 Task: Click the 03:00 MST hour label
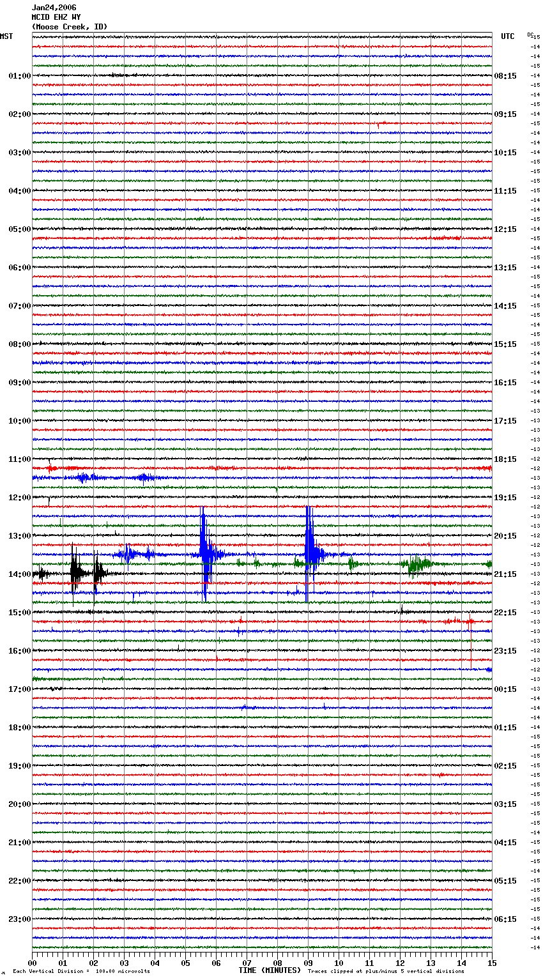click(20, 153)
